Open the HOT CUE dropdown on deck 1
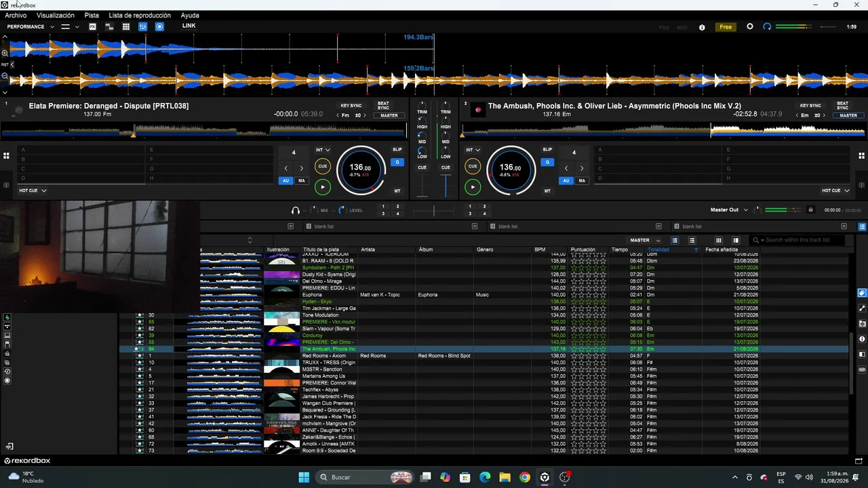The height and width of the screenshot is (488, 868). pyautogui.click(x=33, y=190)
